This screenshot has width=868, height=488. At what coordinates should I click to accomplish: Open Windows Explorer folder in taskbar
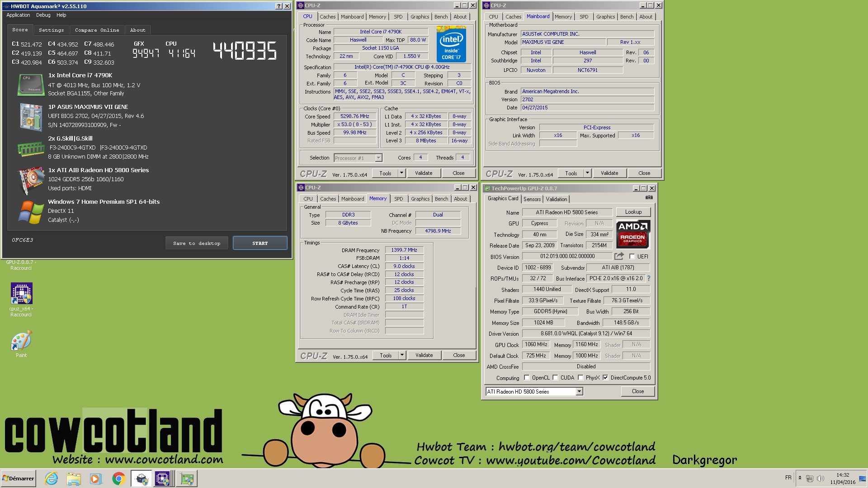(73, 479)
